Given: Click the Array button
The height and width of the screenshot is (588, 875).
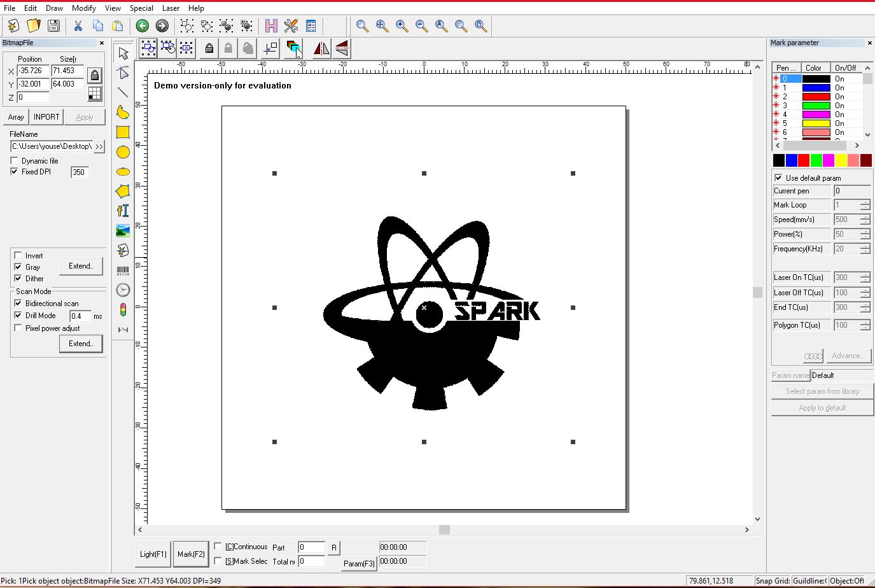Looking at the screenshot, I should (16, 117).
